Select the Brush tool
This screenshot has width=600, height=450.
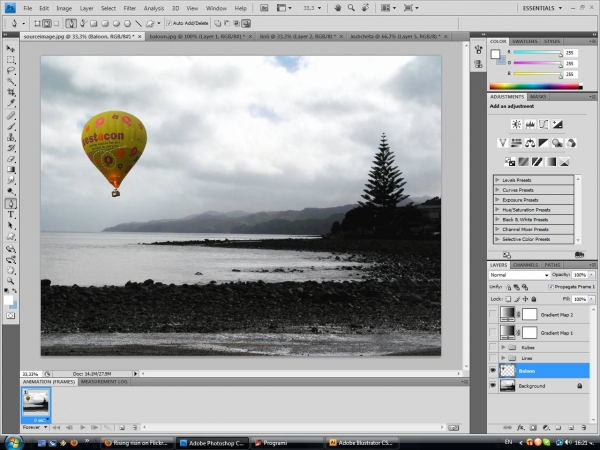point(11,126)
